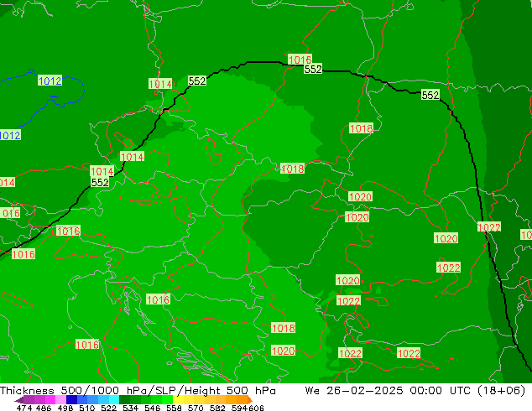
Task: Click the darkest green legend swatch above 534
Action: tap(124, 399)
